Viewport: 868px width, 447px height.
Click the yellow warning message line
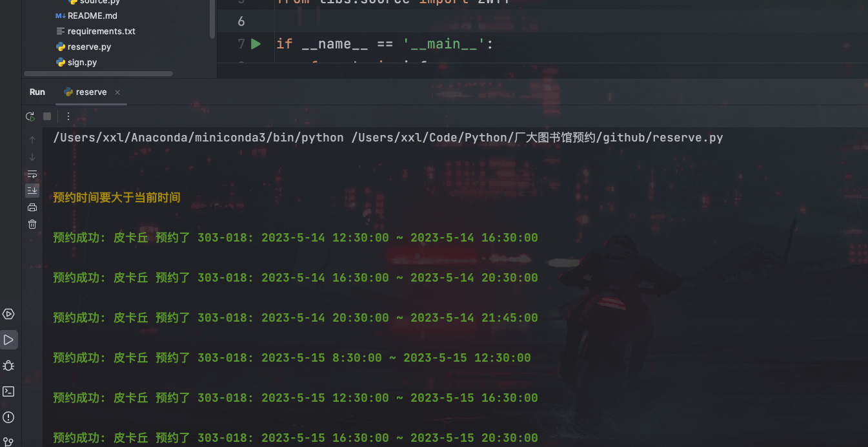point(117,198)
